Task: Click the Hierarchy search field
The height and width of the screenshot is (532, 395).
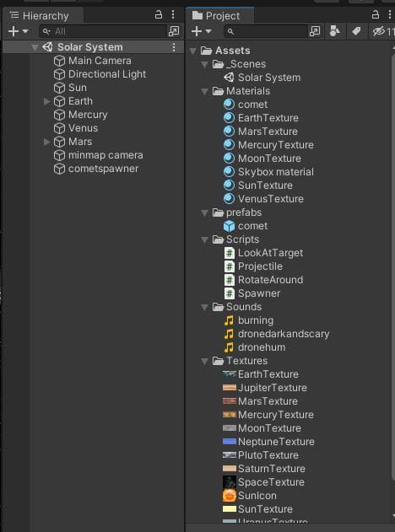Action: (x=103, y=31)
